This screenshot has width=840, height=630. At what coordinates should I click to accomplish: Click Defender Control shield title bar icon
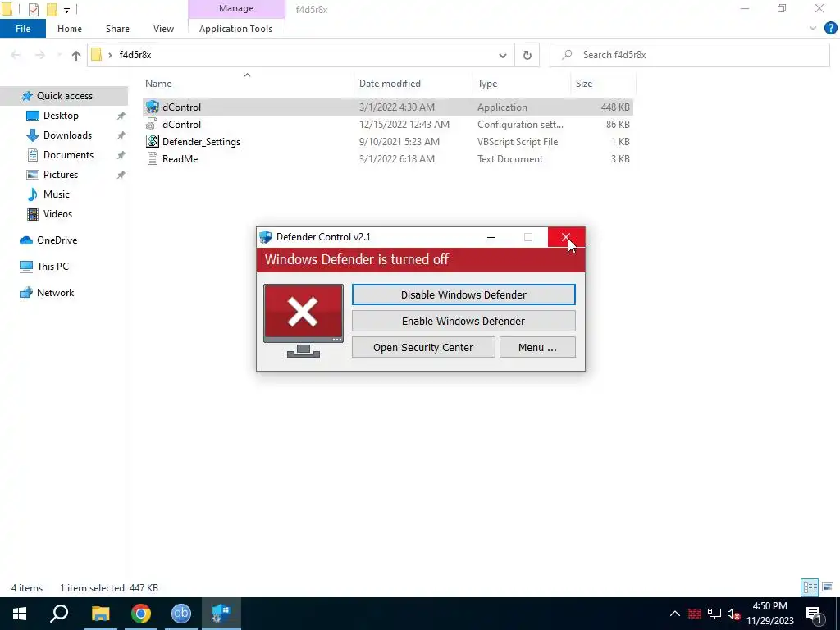click(x=265, y=237)
